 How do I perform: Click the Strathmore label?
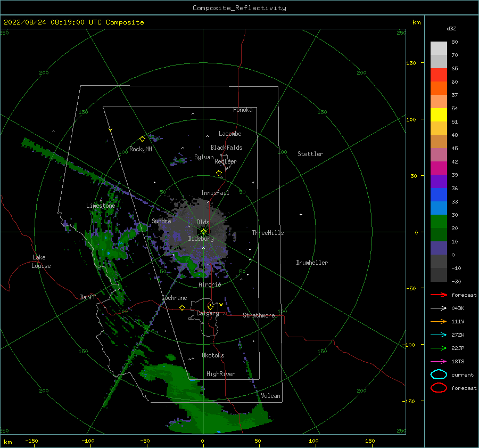(x=259, y=315)
